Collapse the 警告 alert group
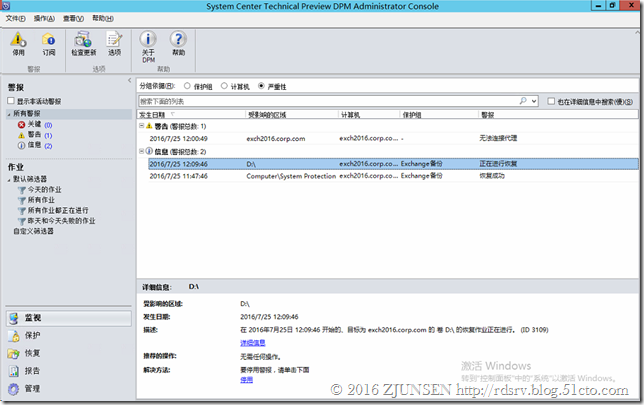The image size is (644, 405). click(x=142, y=126)
